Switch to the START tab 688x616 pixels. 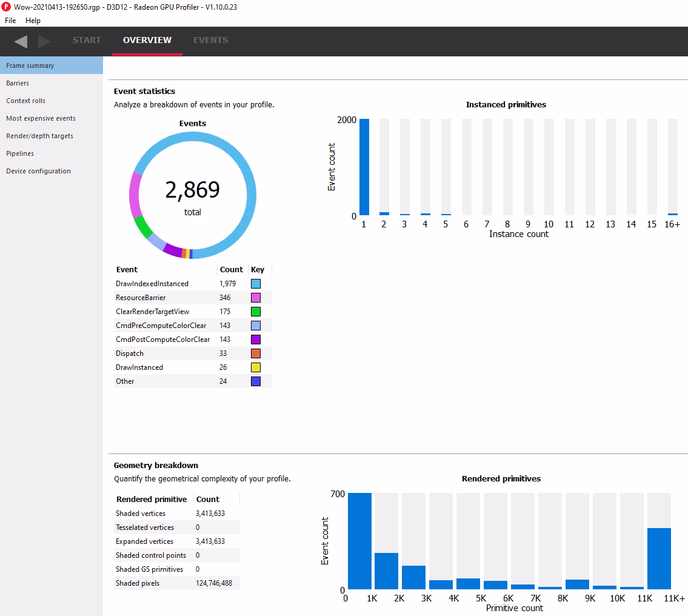coord(87,41)
